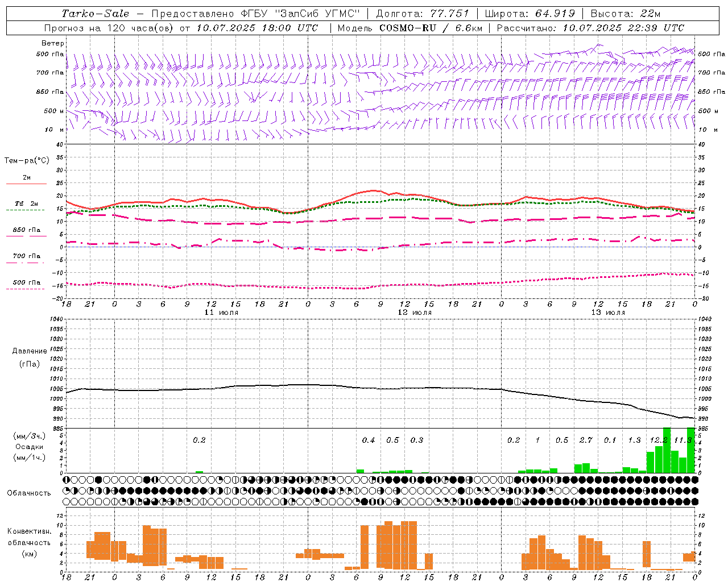This screenshot has height=582, width=728.
Task: Click the Tarko-Sale station title
Action: pyautogui.click(x=96, y=14)
